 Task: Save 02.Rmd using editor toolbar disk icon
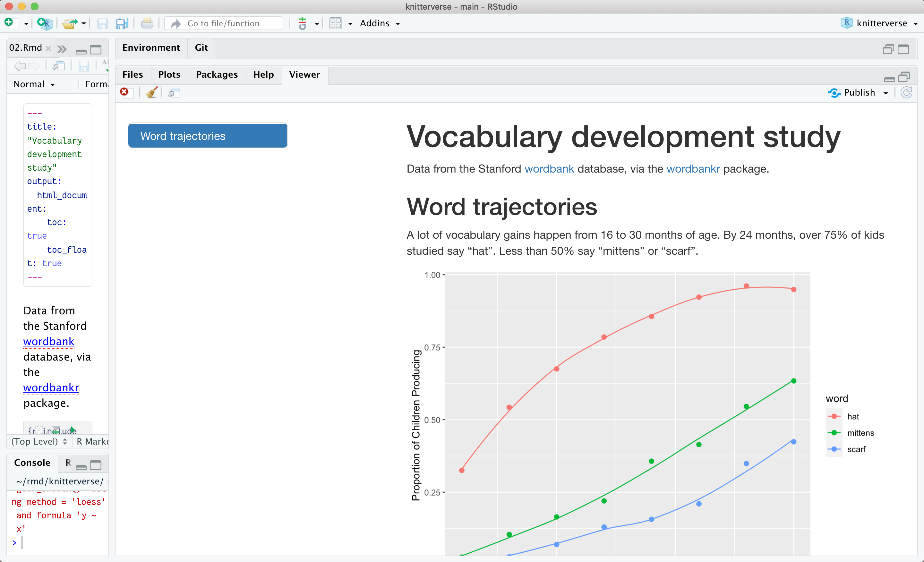84,66
